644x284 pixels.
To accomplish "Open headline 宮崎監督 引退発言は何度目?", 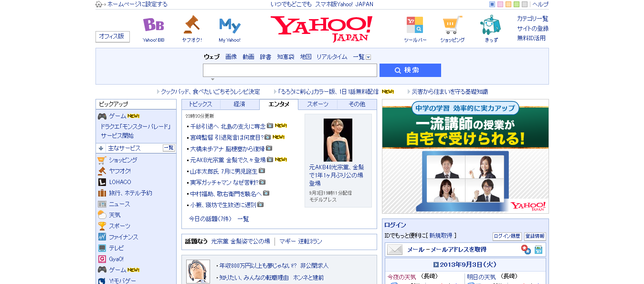I will (227, 137).
